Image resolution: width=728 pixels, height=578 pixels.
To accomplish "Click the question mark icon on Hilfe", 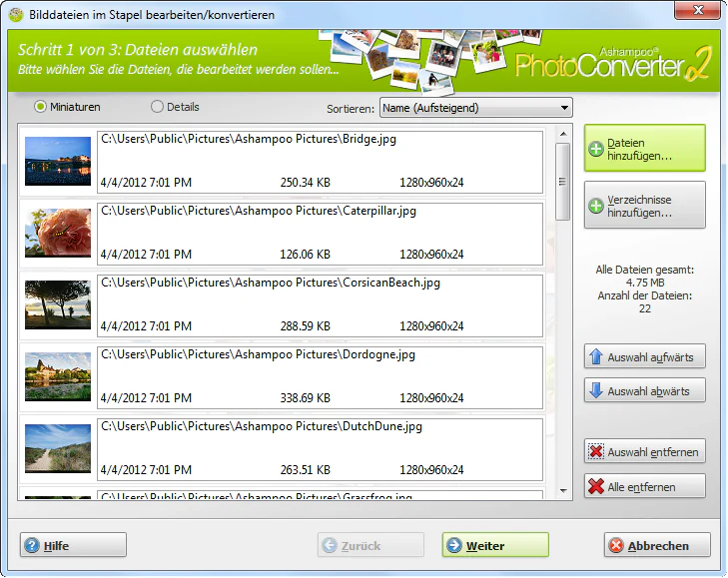I will [x=32, y=545].
